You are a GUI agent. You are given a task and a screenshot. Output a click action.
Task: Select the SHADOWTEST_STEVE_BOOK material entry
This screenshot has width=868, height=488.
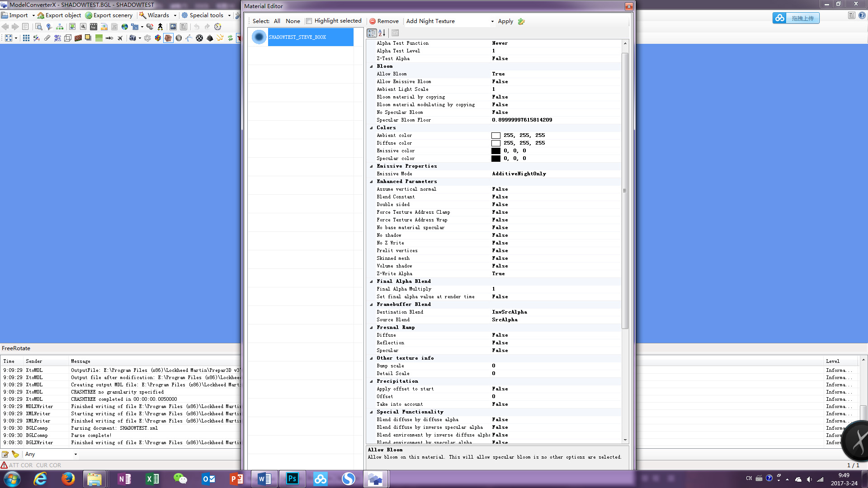tap(302, 37)
